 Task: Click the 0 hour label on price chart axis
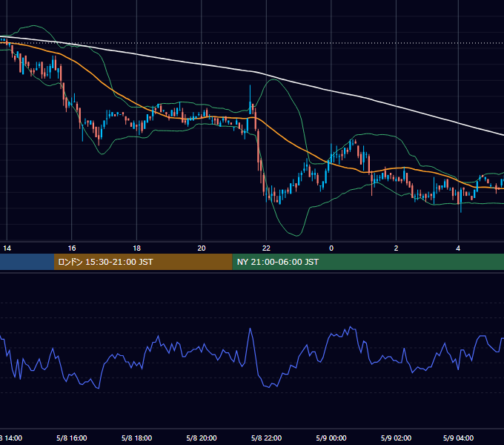pyautogui.click(x=331, y=248)
